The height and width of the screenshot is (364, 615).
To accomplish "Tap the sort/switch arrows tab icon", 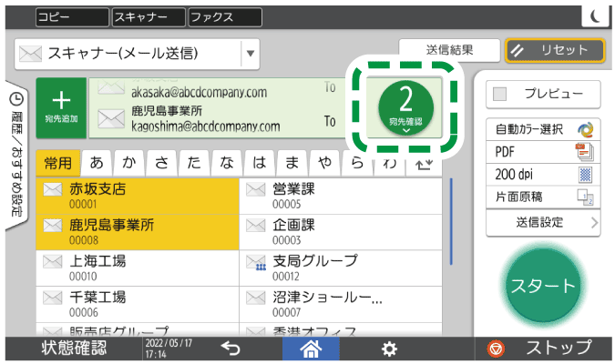I will tap(424, 167).
